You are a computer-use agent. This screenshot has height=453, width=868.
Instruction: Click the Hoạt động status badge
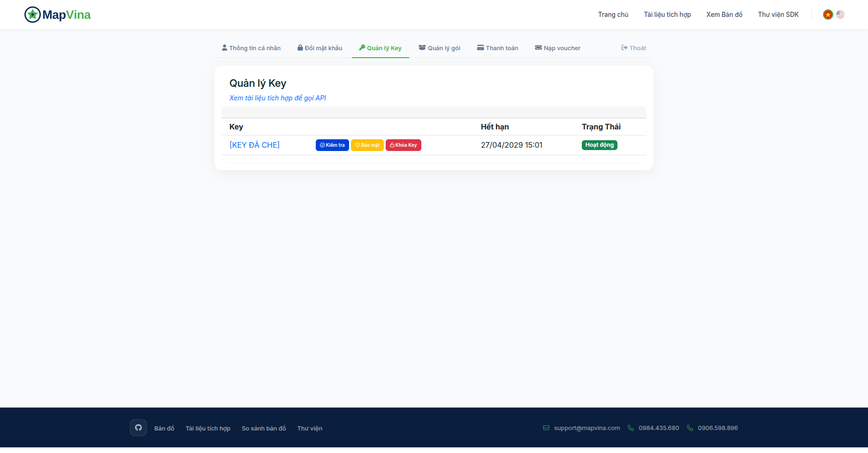600,145
